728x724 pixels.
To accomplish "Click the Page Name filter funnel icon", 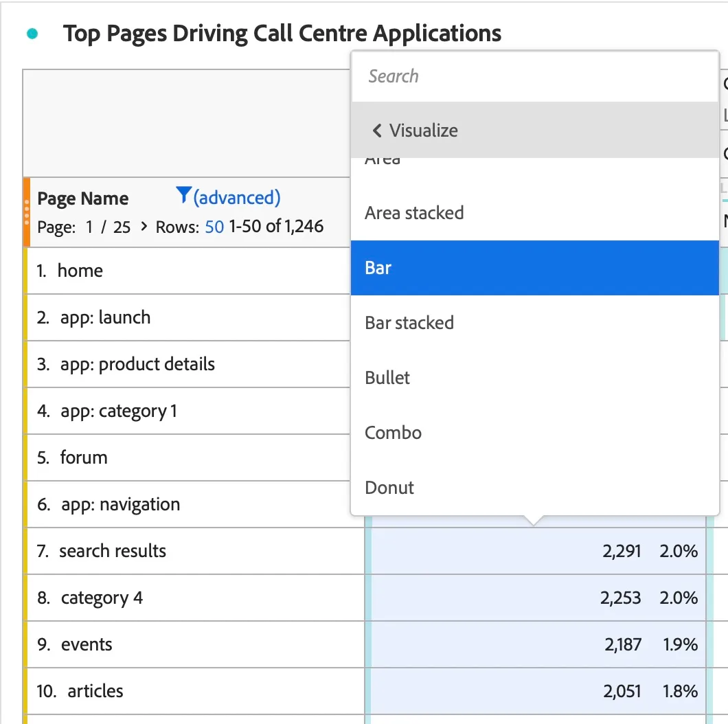I will pyautogui.click(x=183, y=194).
